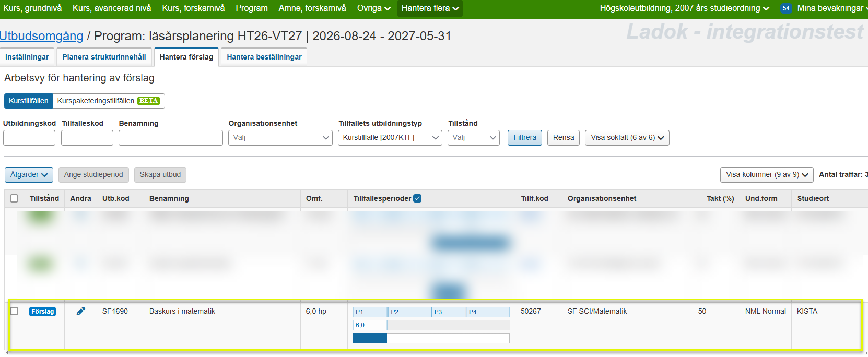
Task: Open the Organisationsenhet dropdown
Action: (280, 138)
